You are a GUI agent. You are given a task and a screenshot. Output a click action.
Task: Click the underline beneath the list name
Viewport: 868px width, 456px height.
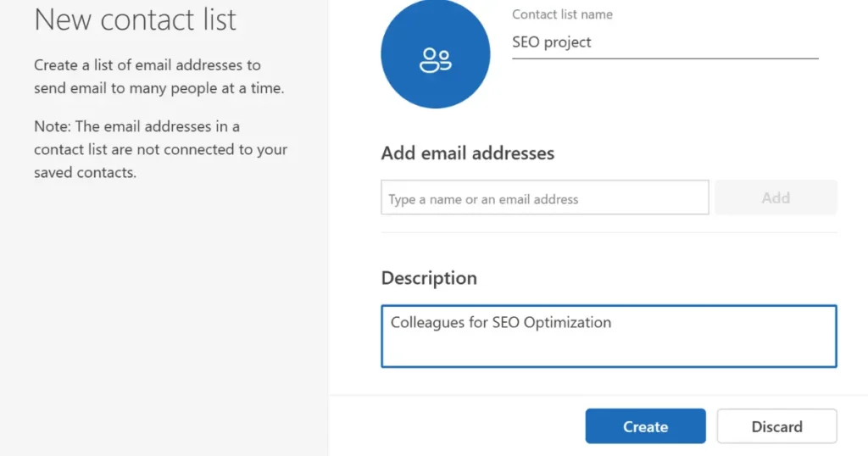tap(665, 58)
